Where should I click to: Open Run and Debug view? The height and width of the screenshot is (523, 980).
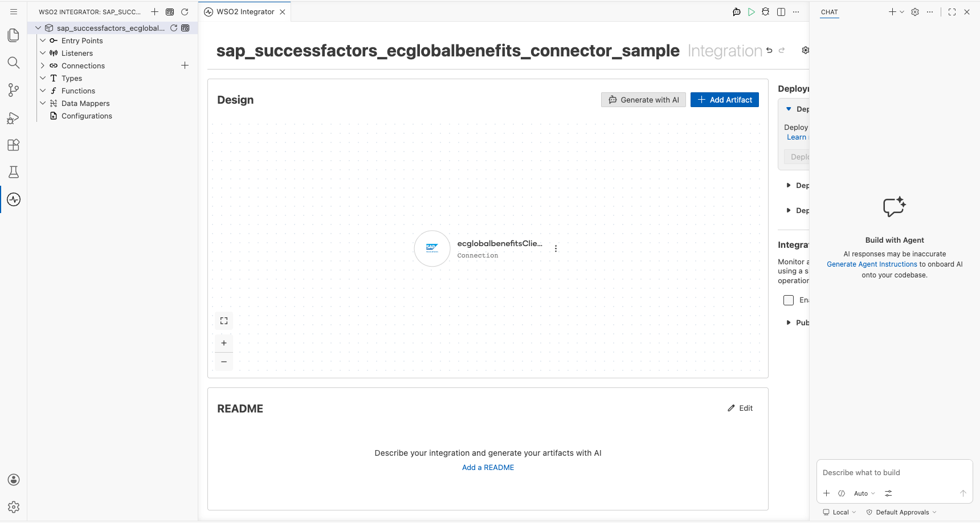14,117
